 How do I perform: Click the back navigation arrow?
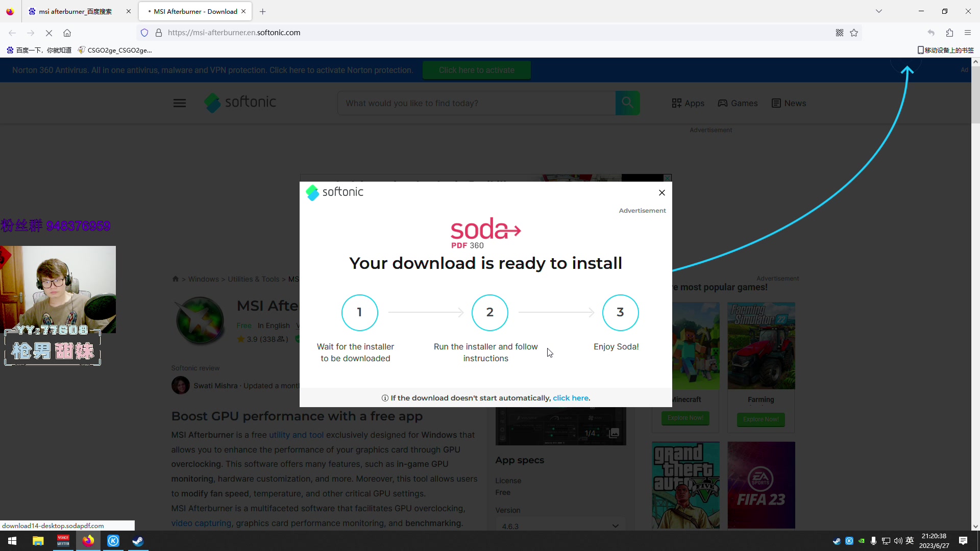point(12,33)
